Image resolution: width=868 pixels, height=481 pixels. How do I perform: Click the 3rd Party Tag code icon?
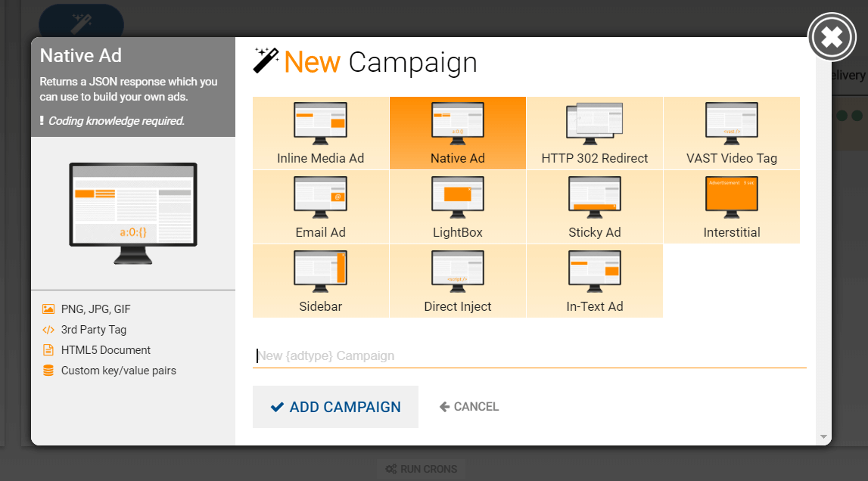pos(49,329)
